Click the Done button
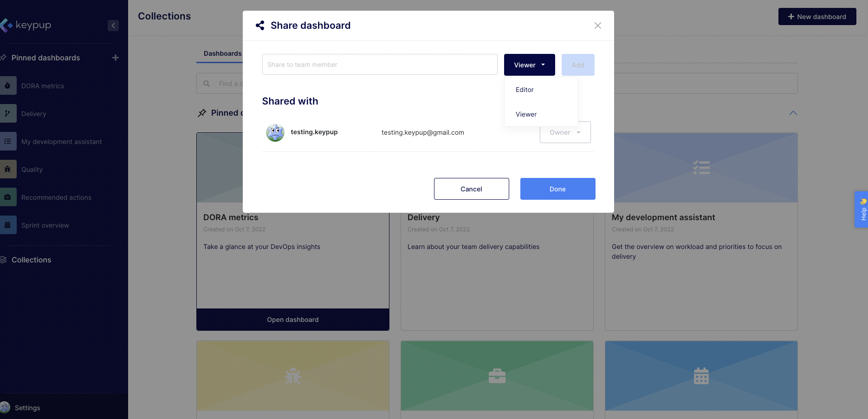 click(x=557, y=189)
